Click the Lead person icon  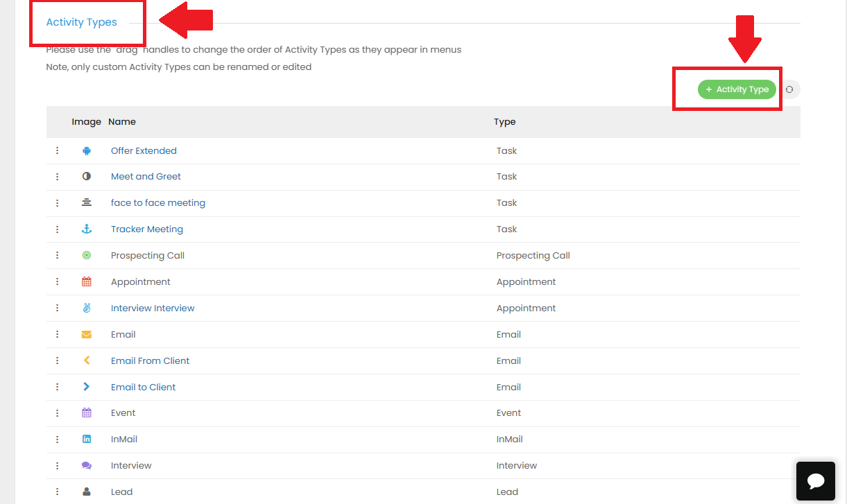[x=87, y=492]
